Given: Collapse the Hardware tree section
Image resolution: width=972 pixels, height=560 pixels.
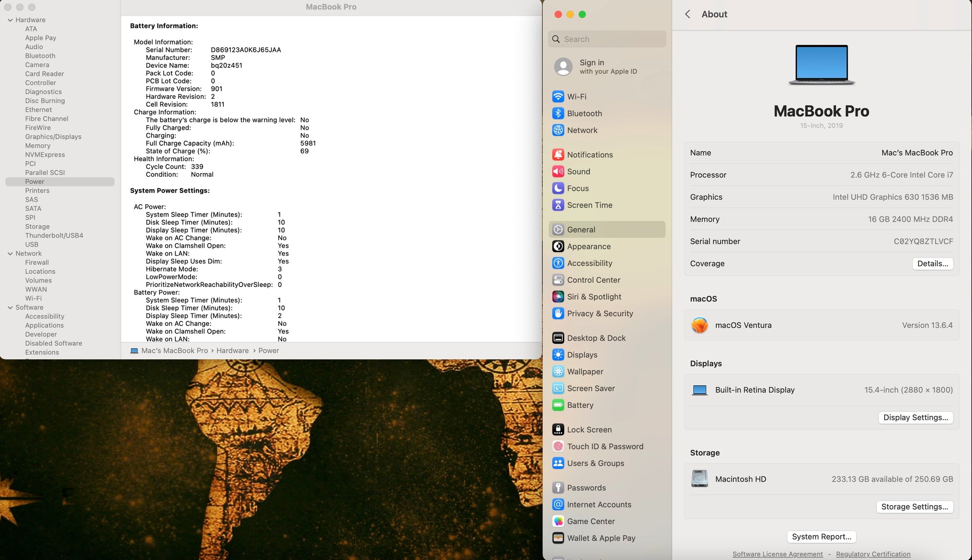Looking at the screenshot, I should pos(10,20).
